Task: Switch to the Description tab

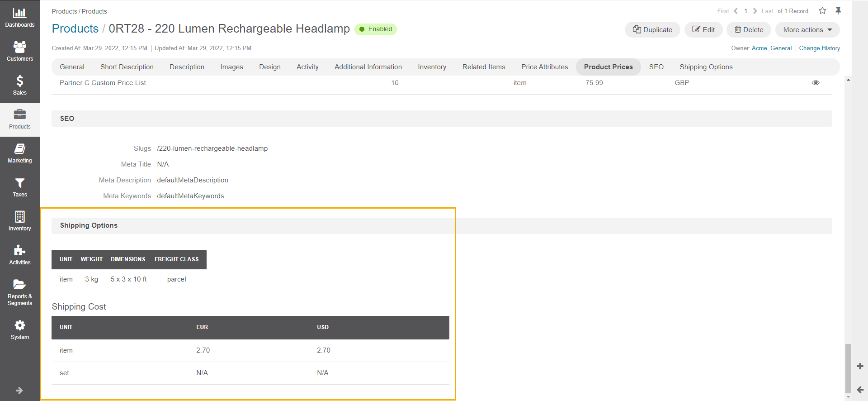Action: pos(187,67)
